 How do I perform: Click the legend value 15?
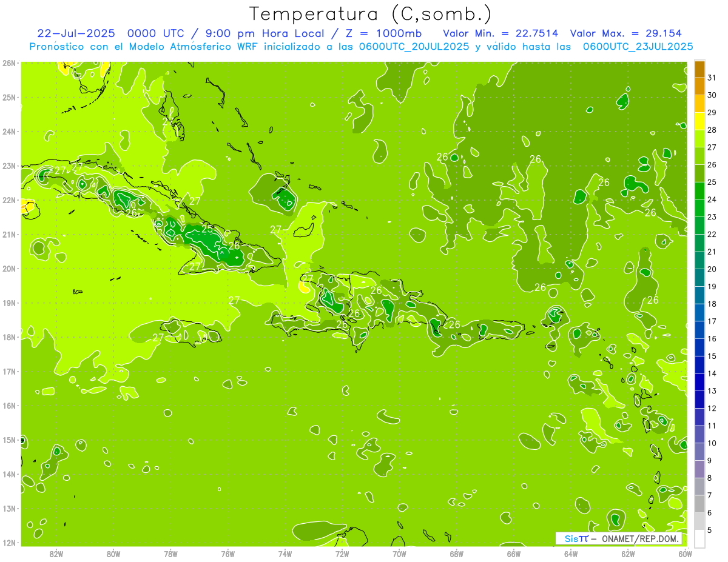click(712, 356)
